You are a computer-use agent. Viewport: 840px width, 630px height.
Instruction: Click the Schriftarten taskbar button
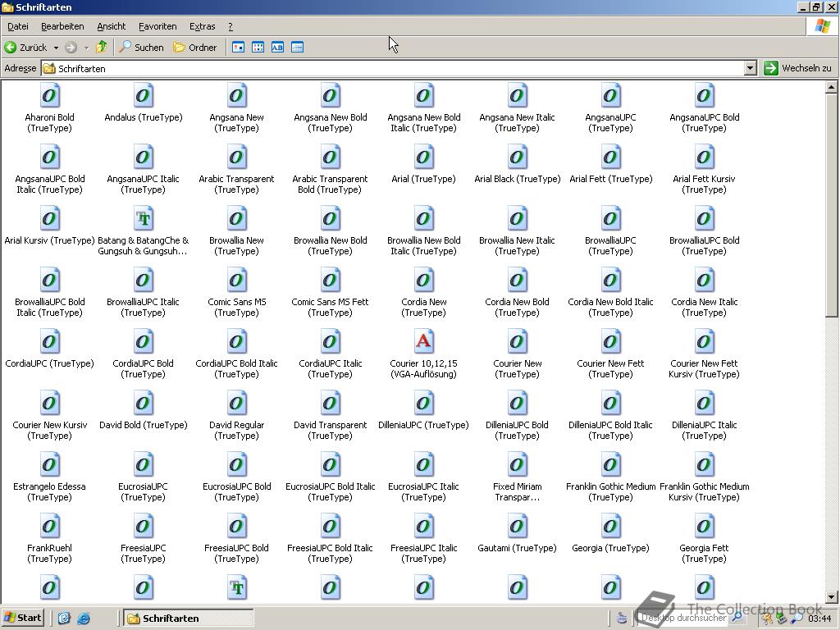tap(188, 619)
